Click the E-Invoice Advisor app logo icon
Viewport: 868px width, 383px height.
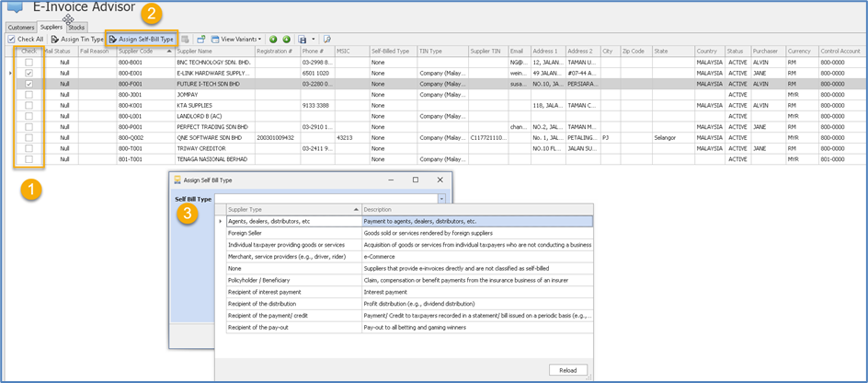pos(15,7)
